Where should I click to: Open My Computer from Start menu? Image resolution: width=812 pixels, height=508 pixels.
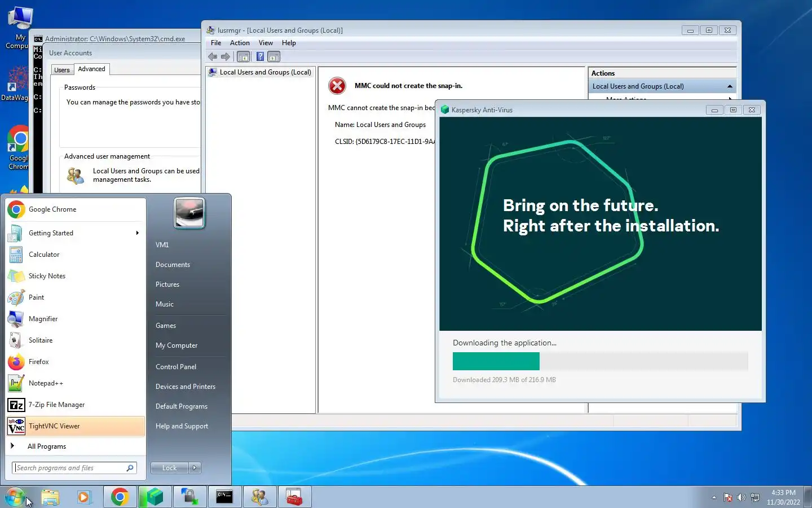[x=176, y=345]
